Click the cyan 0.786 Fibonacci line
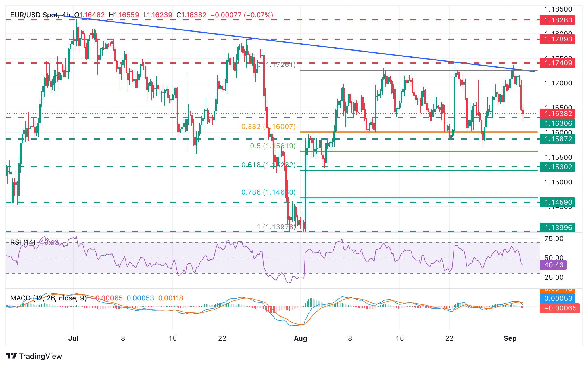This screenshot has height=366, width=588. (x=419, y=198)
